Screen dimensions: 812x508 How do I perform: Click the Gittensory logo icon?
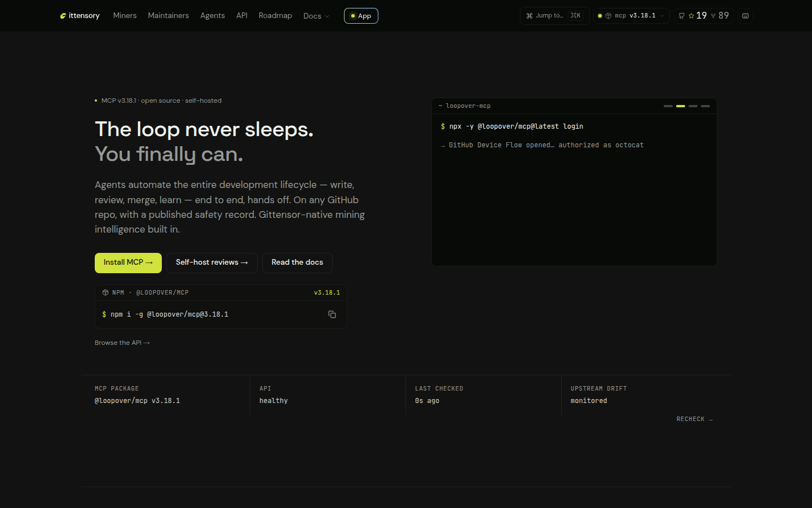[x=63, y=16]
